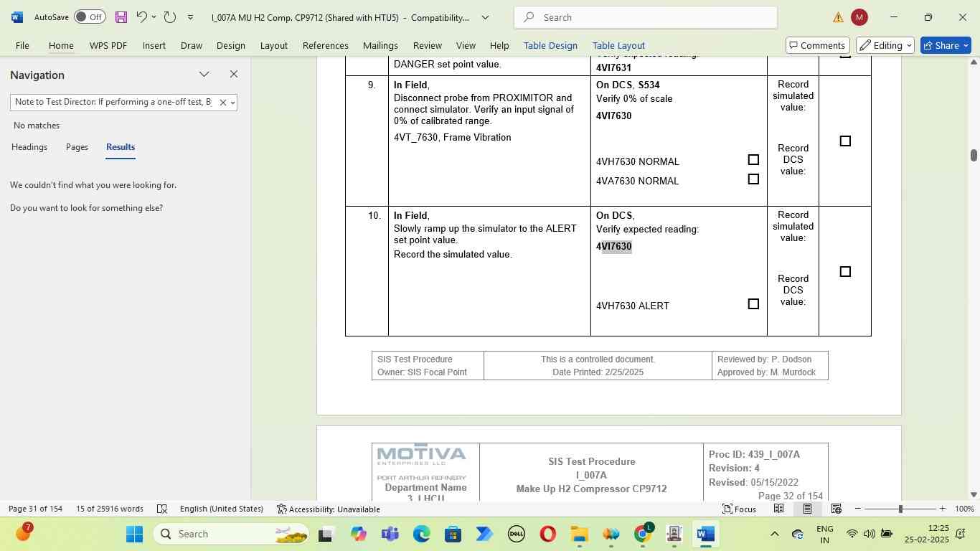This screenshot has width=980, height=551.
Task: Open the Mailings tab
Action: pos(380,45)
